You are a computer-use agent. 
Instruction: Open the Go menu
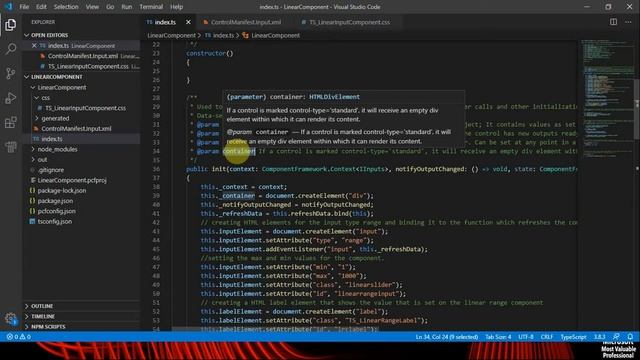click(110, 7)
